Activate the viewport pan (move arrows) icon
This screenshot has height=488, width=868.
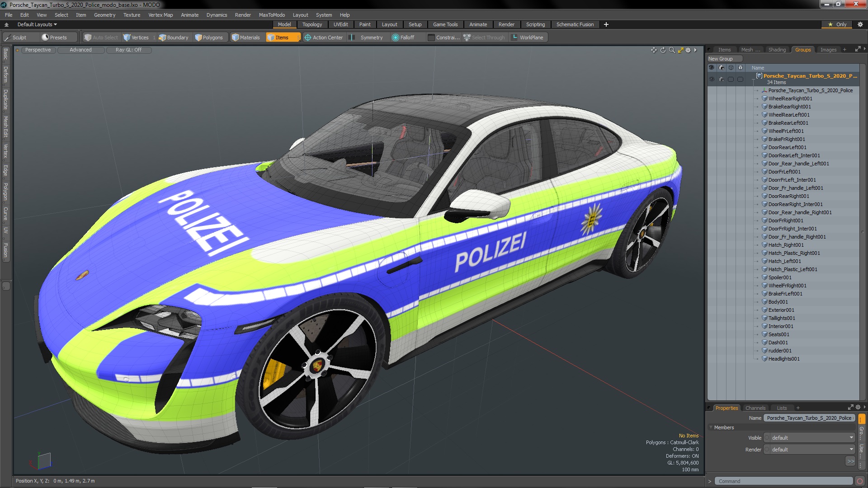coord(654,50)
